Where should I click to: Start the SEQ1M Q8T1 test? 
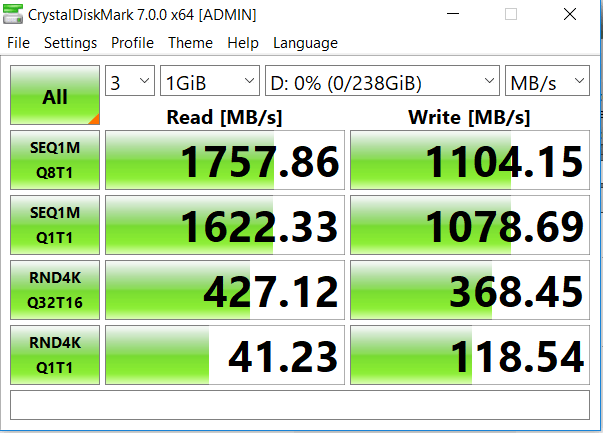click(55, 160)
